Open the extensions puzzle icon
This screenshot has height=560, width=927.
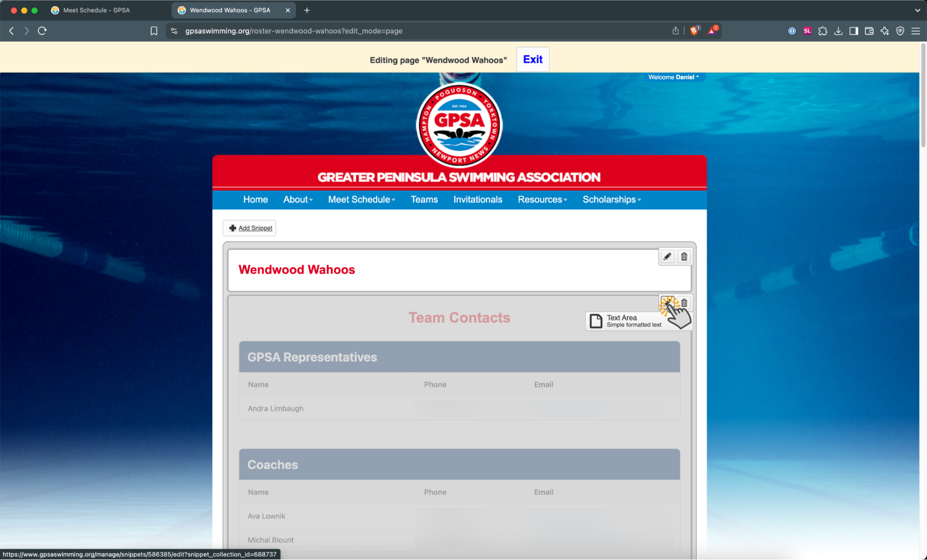[x=823, y=31]
